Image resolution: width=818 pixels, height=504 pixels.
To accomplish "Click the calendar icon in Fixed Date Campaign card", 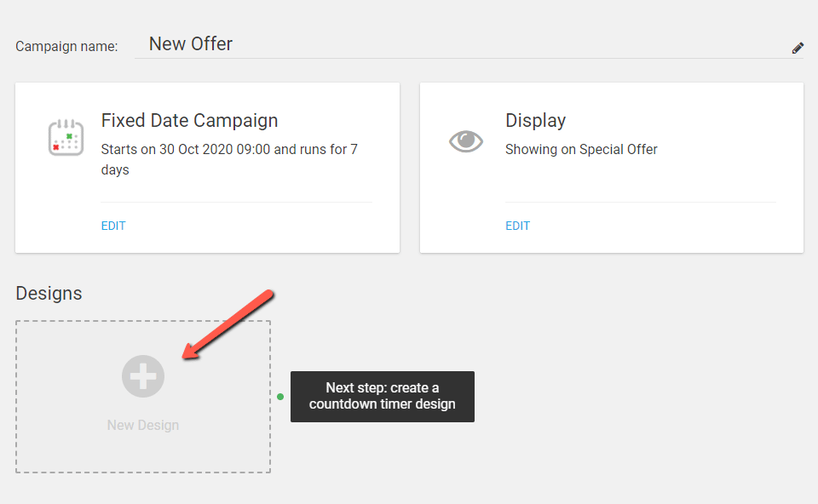I will pos(66,138).
